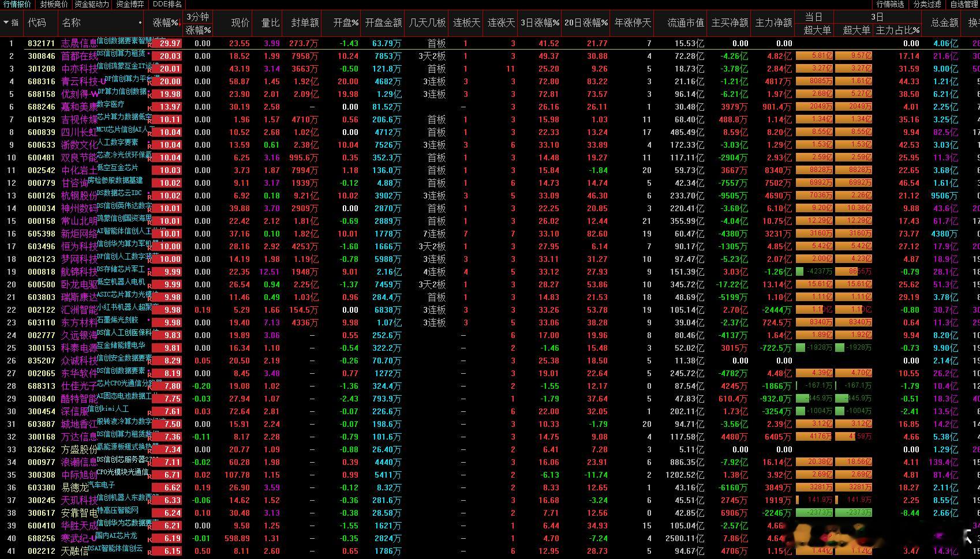Select stock 浙数文化

pyautogui.click(x=79, y=145)
